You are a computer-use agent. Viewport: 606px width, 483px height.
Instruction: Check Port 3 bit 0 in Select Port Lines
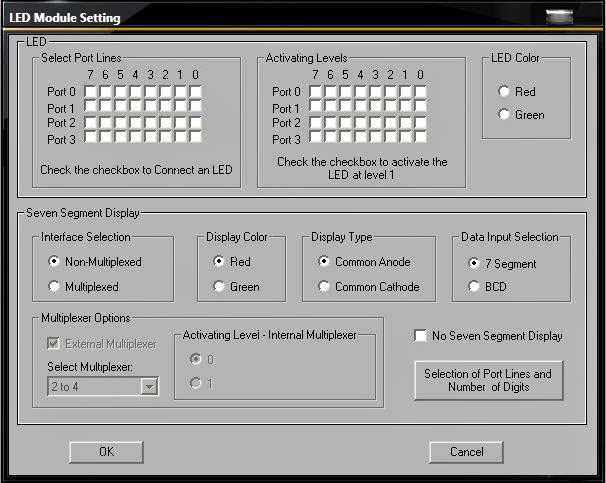196,137
